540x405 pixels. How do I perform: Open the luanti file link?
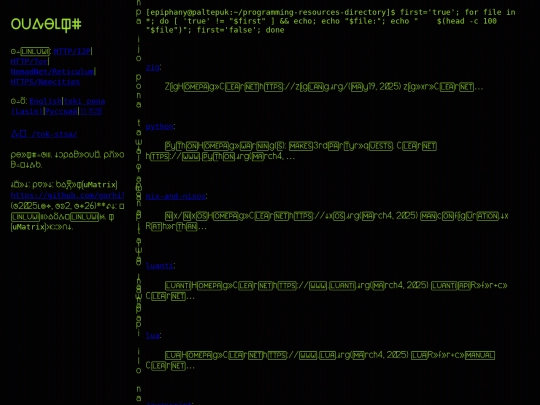pos(159,266)
